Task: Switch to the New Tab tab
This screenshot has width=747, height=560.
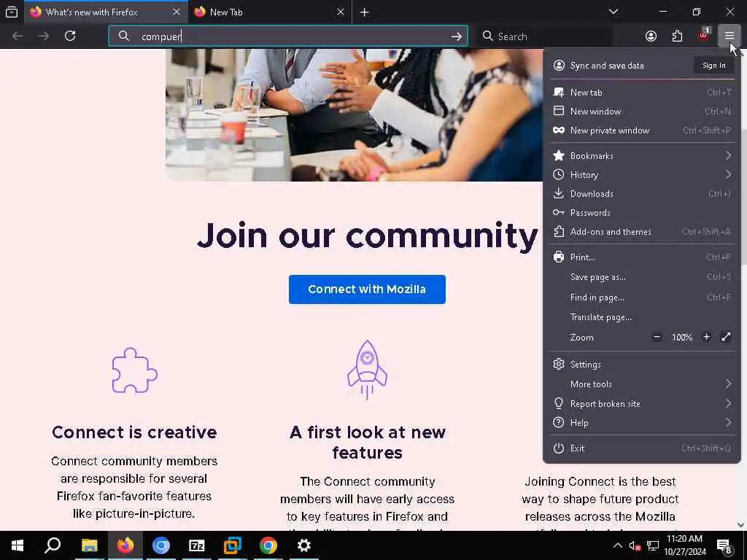Action: [x=270, y=12]
